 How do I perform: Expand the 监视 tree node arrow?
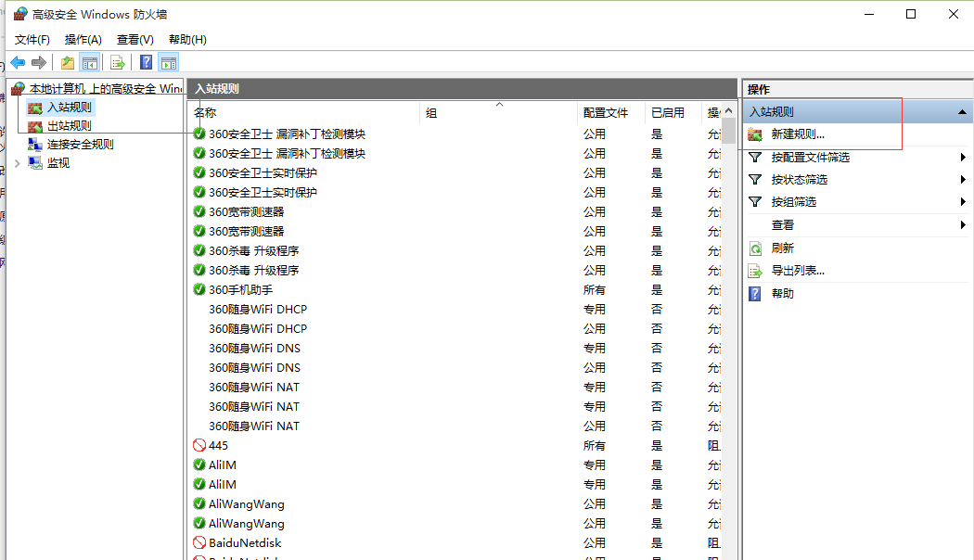point(18,163)
